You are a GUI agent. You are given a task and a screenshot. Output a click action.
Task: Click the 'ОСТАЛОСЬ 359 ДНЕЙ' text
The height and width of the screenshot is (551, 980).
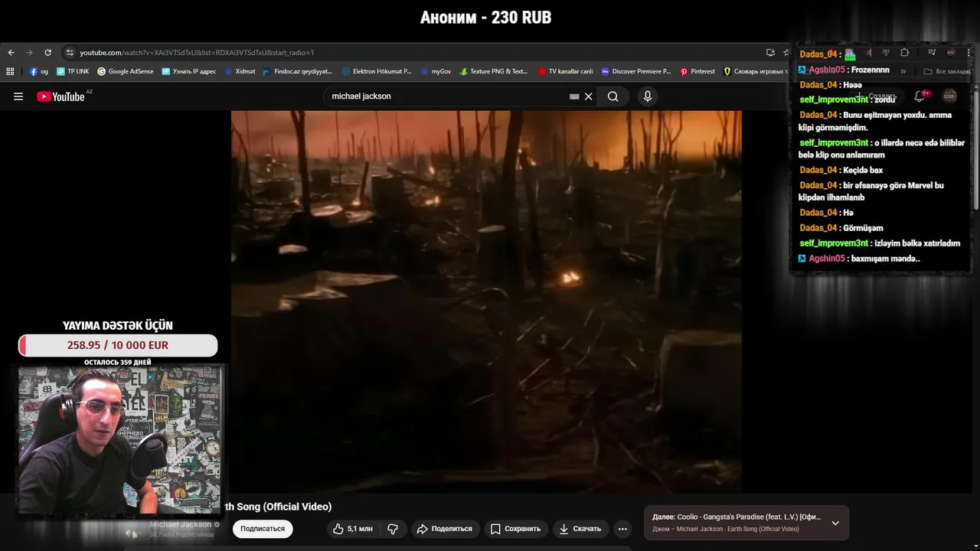click(x=118, y=362)
